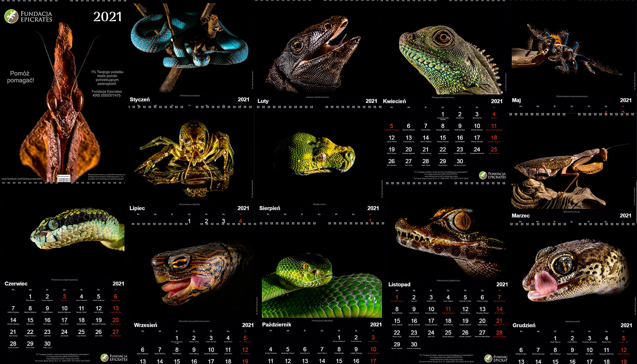
Task: Click the Grudzień month label
Action: click(524, 325)
